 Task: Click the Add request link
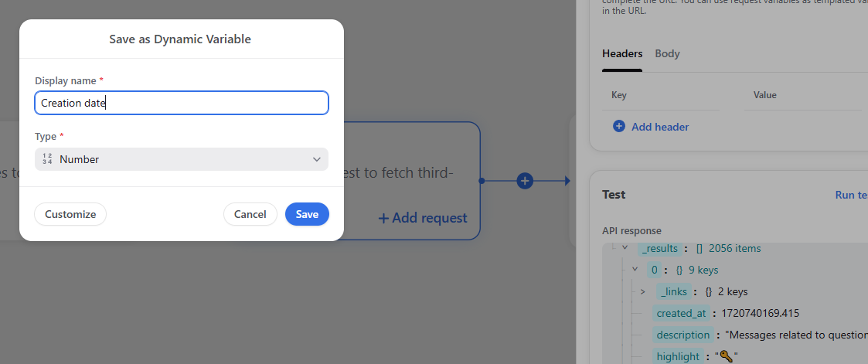pyautogui.click(x=423, y=218)
